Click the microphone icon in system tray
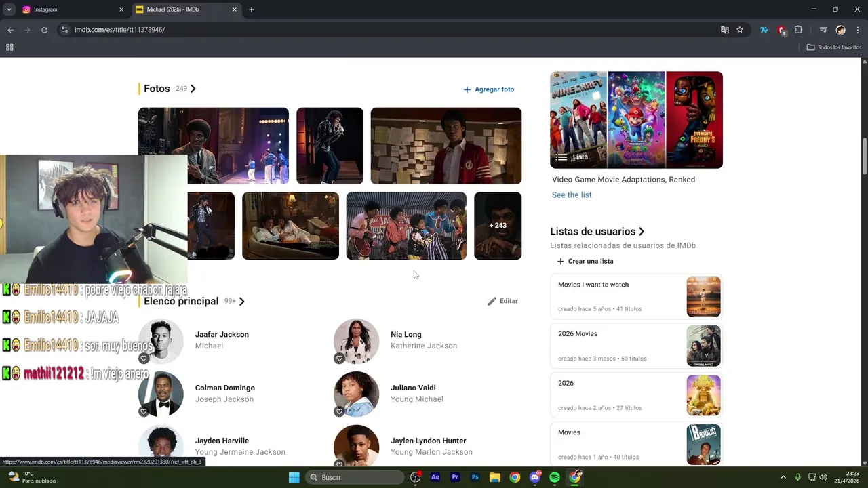Screen dimensions: 868x488 (798, 477)
